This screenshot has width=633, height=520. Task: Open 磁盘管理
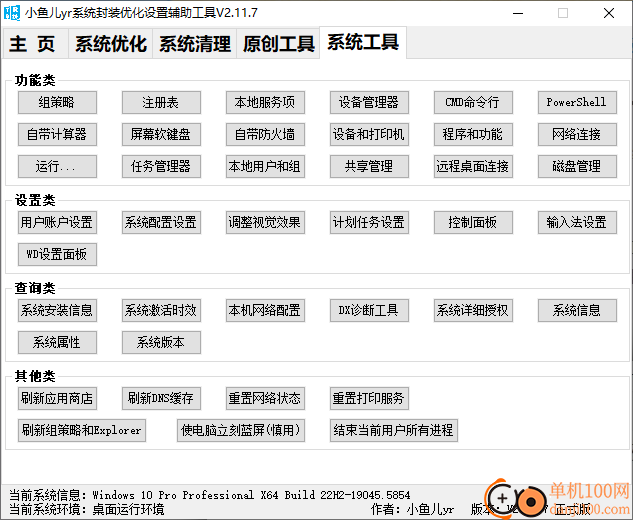(577, 166)
